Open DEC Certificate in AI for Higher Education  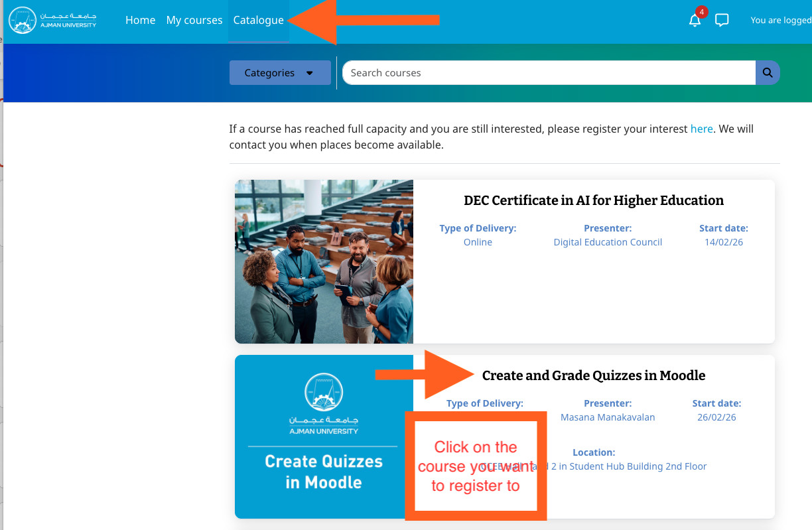[x=593, y=200]
